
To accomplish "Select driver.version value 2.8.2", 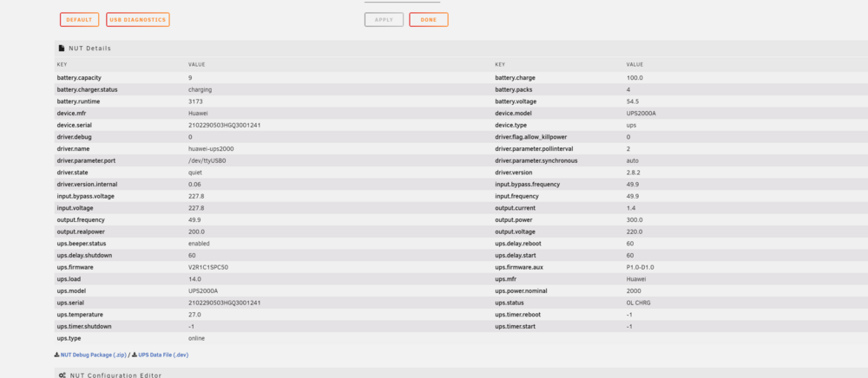I will [x=634, y=173].
